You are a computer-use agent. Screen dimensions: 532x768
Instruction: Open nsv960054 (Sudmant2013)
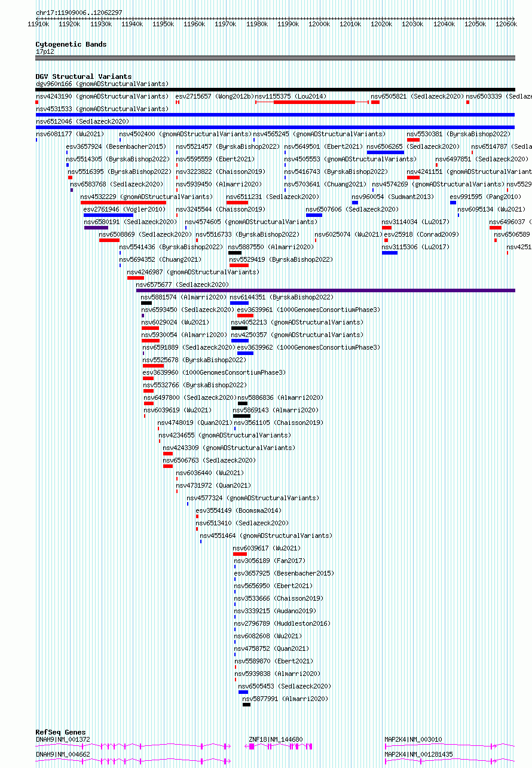[393, 197]
